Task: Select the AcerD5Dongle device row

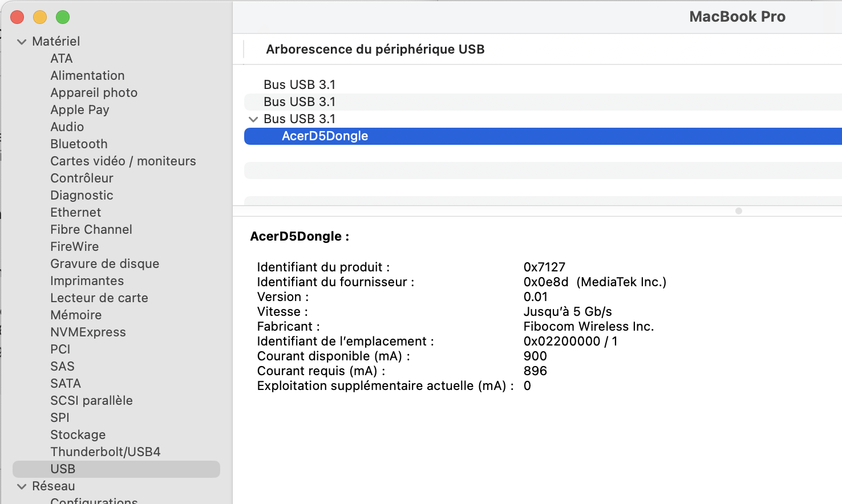Action: [325, 136]
